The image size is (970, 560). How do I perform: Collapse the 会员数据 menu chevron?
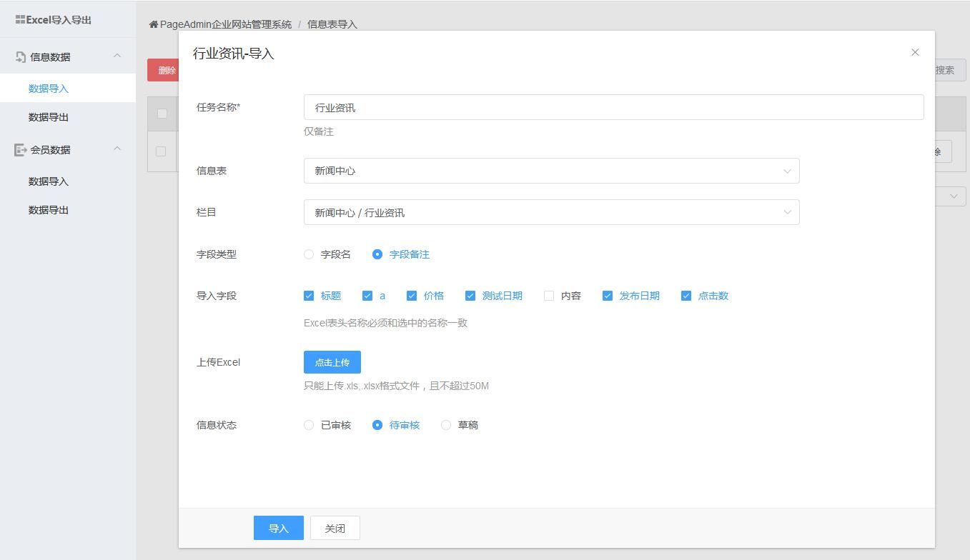coord(117,149)
